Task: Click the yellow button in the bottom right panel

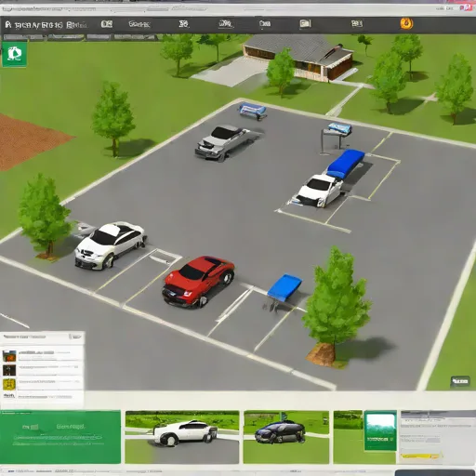Action: point(420,456)
